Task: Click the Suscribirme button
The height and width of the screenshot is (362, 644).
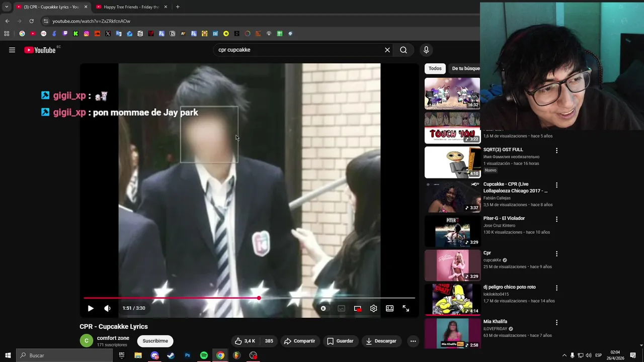Action: (x=155, y=341)
